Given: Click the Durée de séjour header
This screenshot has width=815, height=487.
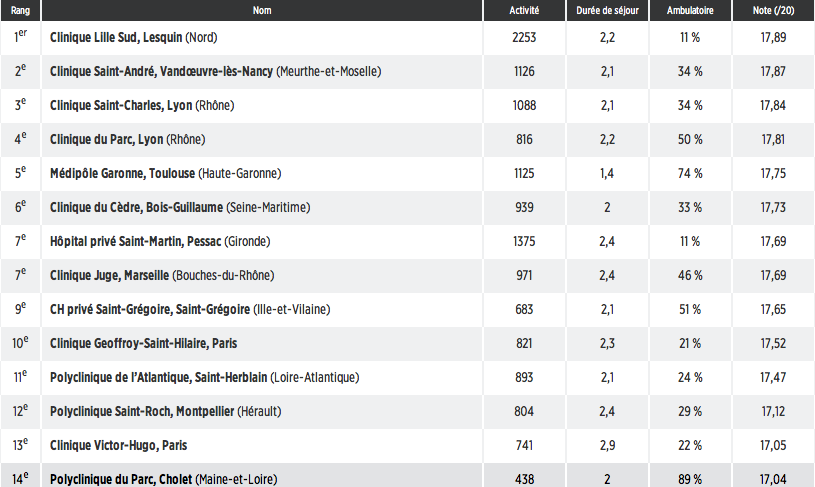Looking at the screenshot, I should (607, 10).
